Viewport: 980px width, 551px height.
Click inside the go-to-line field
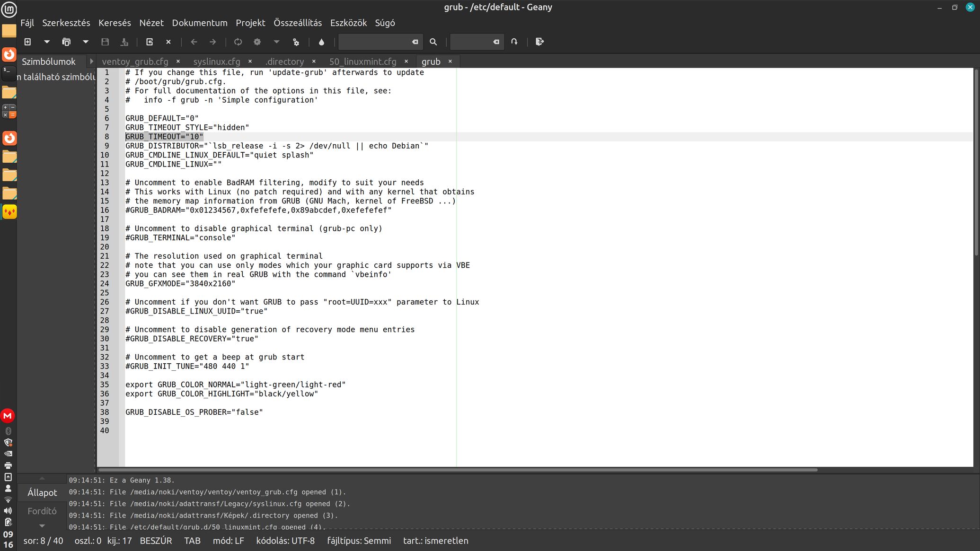pos(471,42)
